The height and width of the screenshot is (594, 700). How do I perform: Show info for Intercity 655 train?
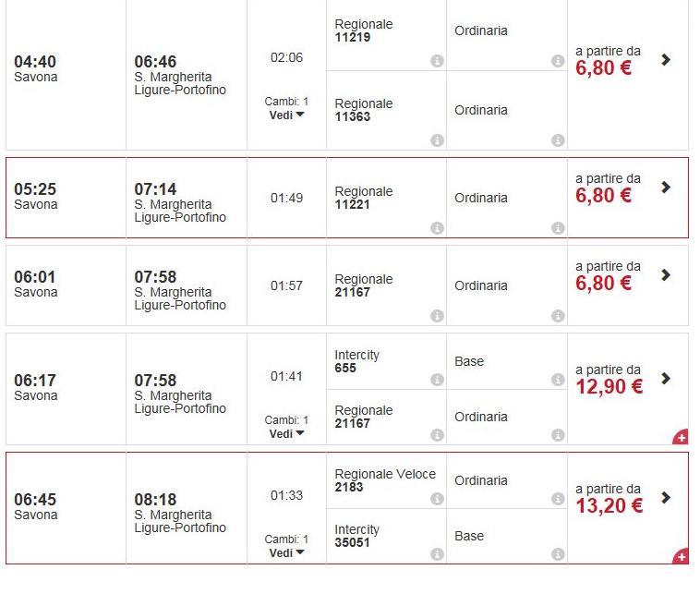point(437,380)
